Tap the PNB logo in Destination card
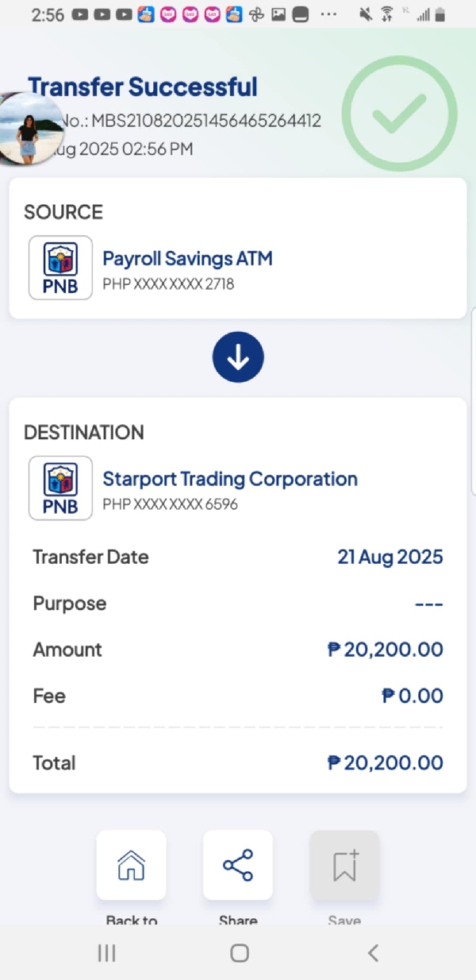476x980 pixels. (60, 488)
